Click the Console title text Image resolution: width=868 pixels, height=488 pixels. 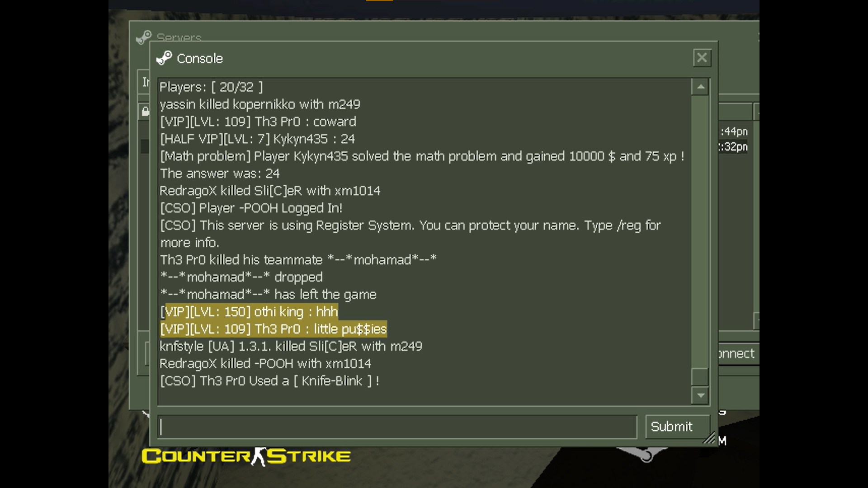(x=200, y=59)
